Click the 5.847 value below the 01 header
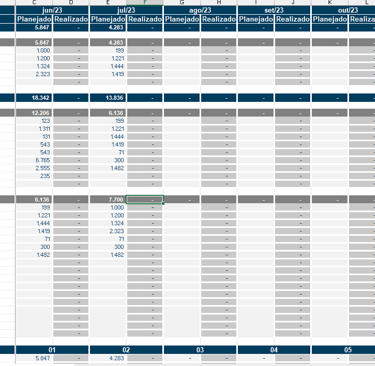This screenshot has width=375, height=366. pyautogui.click(x=34, y=358)
